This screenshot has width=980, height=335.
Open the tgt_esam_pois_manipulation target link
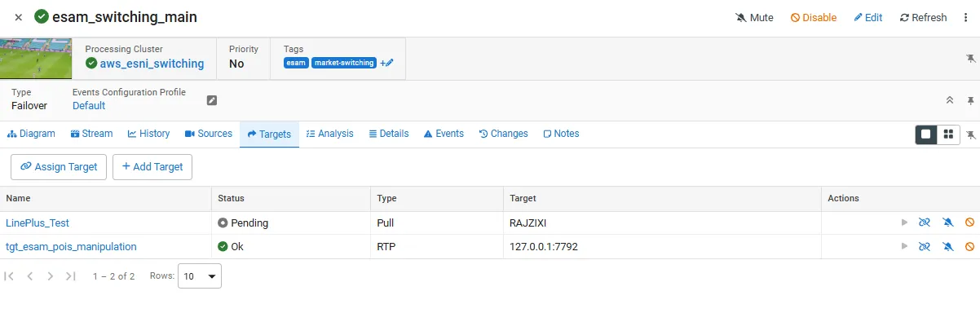pos(71,246)
